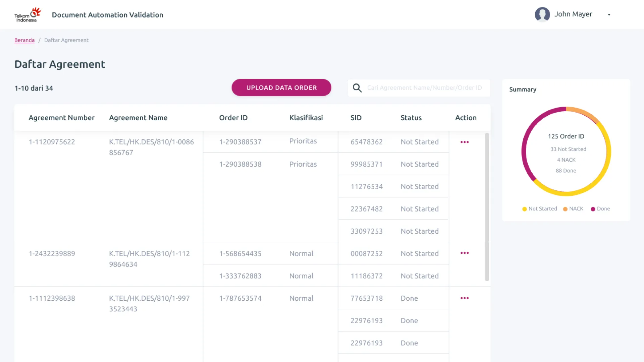Select agreement number 1-2432239889
This screenshot has height=362, width=644.
[x=52, y=253]
